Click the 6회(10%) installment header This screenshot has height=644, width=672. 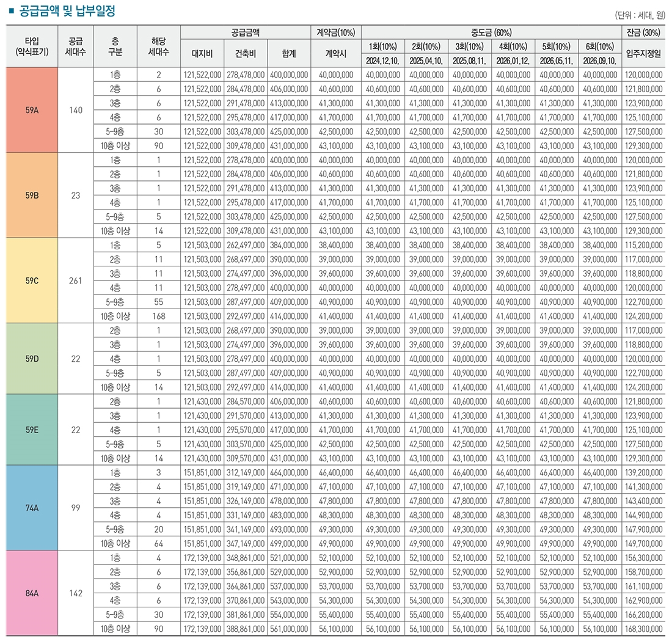click(600, 46)
